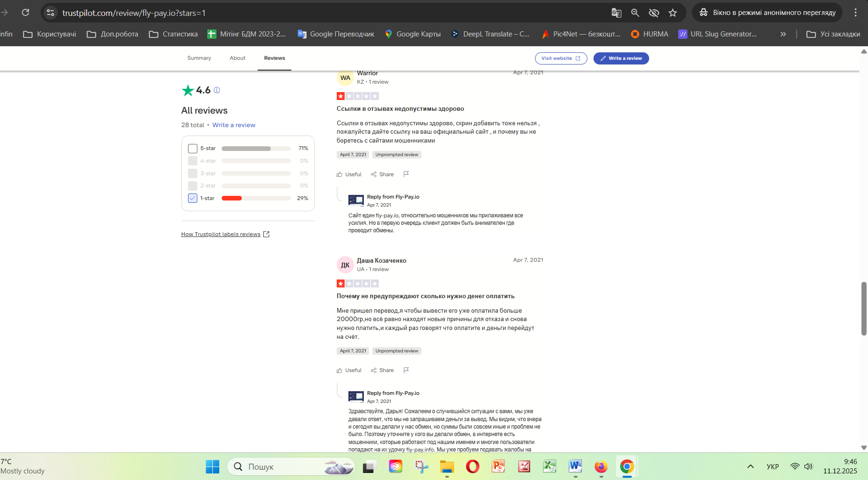Viewport: 868px width, 480px height.
Task: Click the ДК avatar of Даша Козаченко
Action: (x=345, y=265)
